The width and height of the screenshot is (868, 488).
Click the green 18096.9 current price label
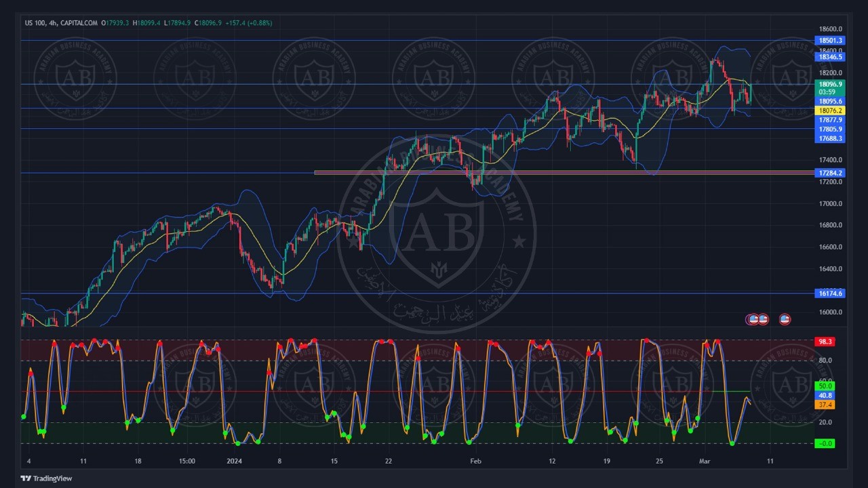click(830, 85)
